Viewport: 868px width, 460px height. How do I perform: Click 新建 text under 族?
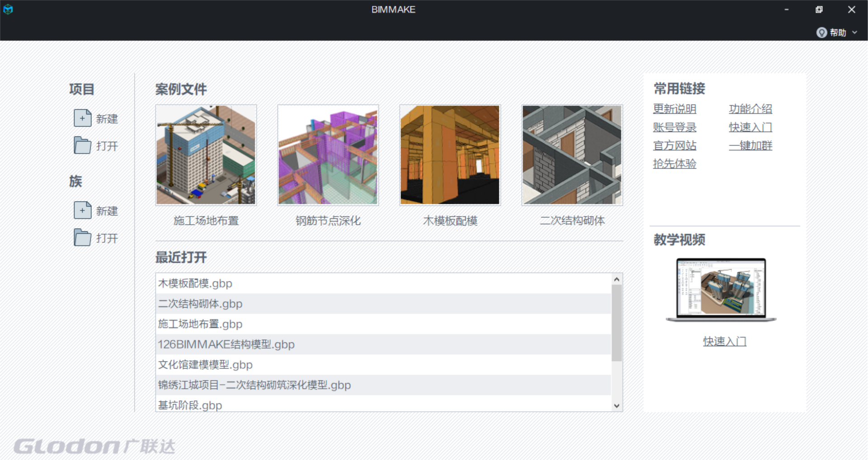[x=107, y=211]
